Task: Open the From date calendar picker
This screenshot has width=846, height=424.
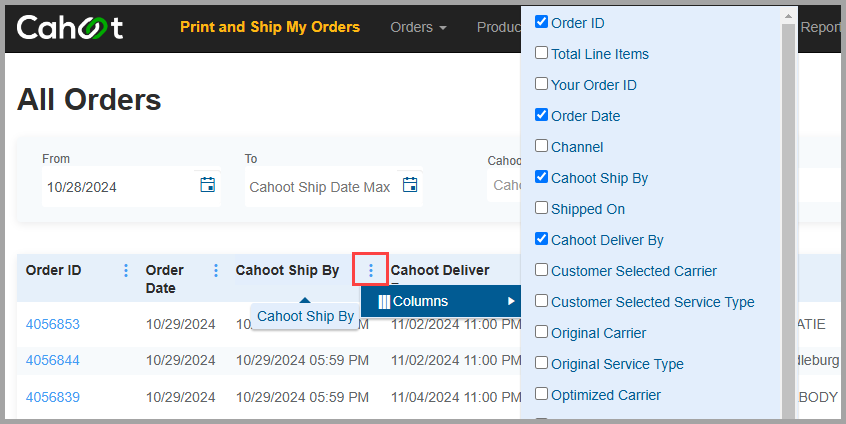Action: click(x=208, y=184)
